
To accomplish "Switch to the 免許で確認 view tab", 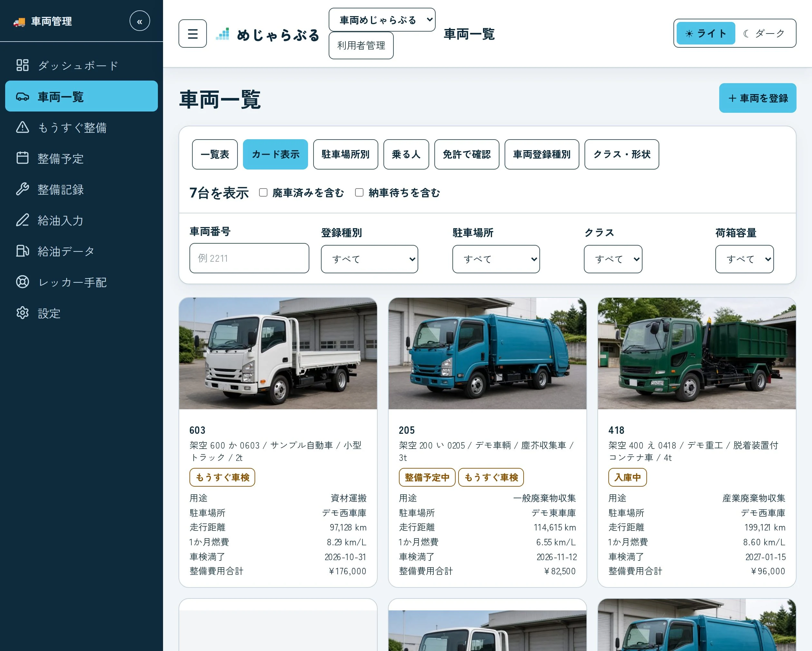I will 467,154.
